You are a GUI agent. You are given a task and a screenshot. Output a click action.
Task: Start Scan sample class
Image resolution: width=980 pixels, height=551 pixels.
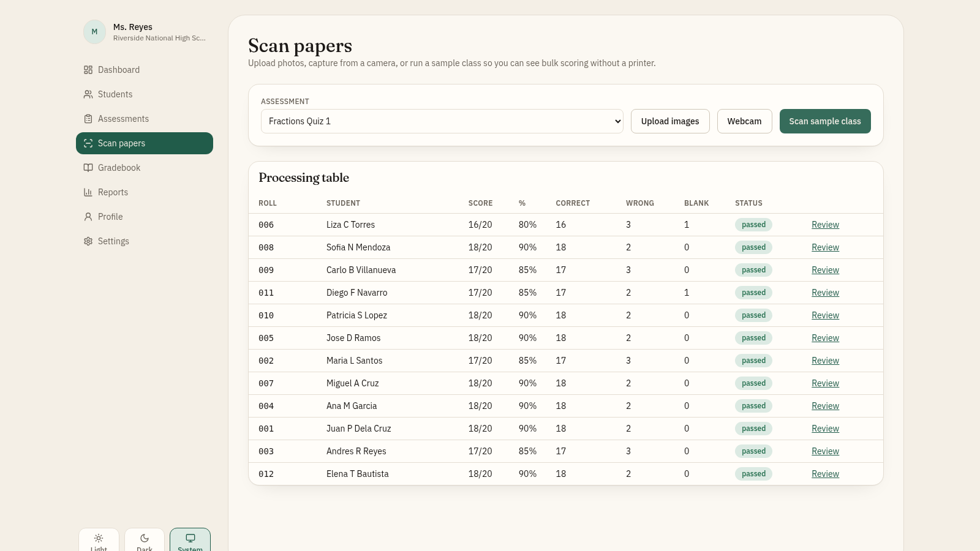tap(825, 121)
